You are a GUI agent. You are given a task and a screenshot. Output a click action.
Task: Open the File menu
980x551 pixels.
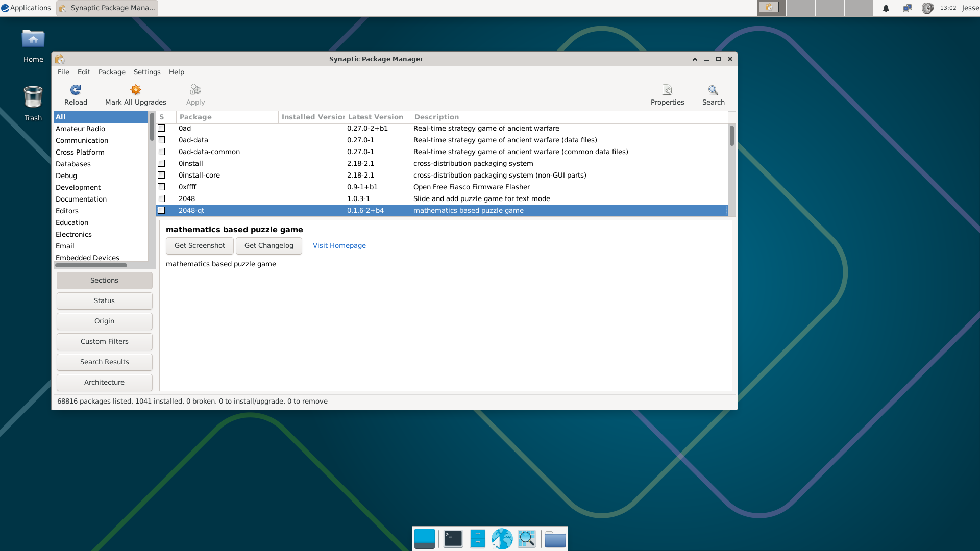point(63,72)
